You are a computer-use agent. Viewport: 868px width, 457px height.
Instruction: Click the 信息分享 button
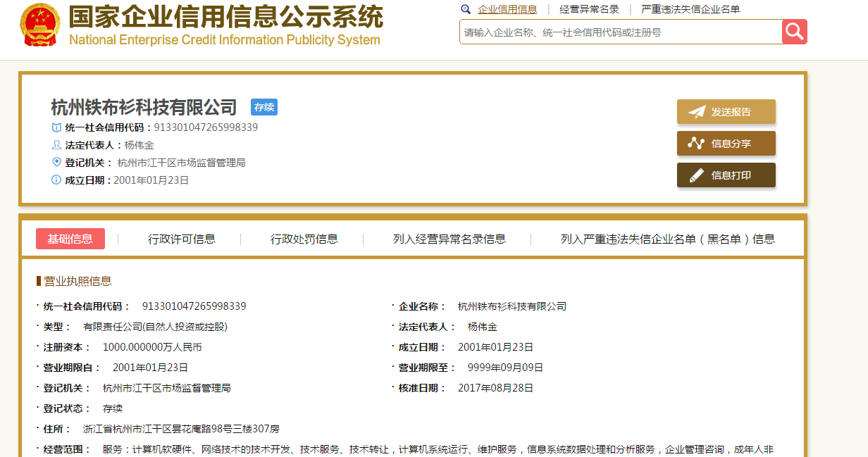coord(726,144)
